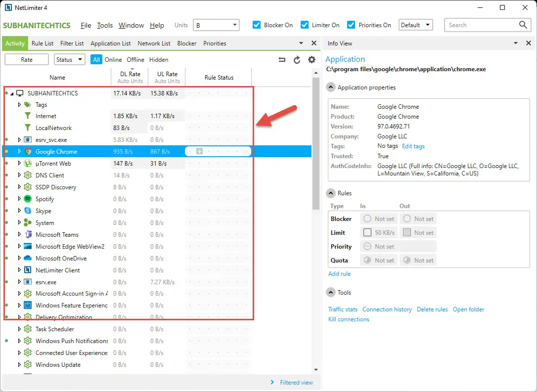Click the Task Scheduler gear icon
Screen dimensions: 537x392
28,329
